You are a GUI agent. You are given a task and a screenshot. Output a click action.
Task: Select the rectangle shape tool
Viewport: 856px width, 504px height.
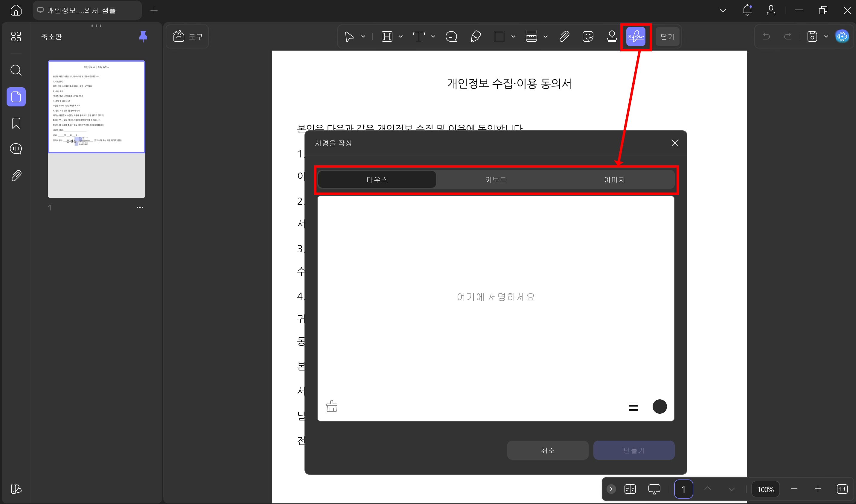pyautogui.click(x=499, y=36)
